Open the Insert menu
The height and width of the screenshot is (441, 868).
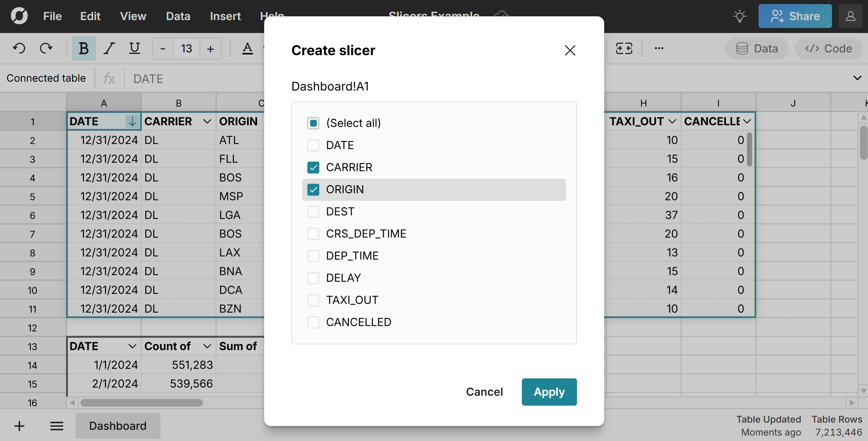[x=225, y=16]
